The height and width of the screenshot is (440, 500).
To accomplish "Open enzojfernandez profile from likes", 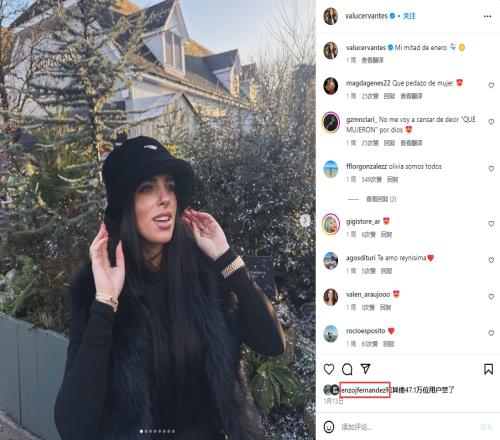I will [x=365, y=390].
